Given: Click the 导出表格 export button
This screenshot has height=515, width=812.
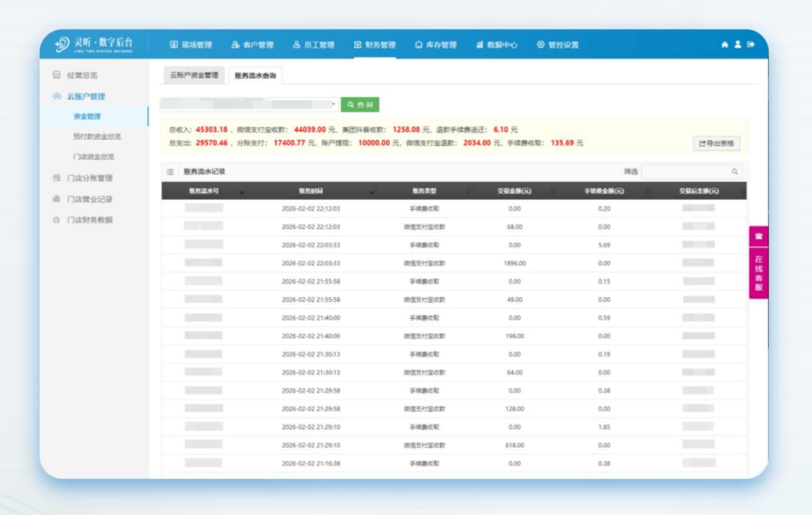Looking at the screenshot, I should tap(716, 143).
